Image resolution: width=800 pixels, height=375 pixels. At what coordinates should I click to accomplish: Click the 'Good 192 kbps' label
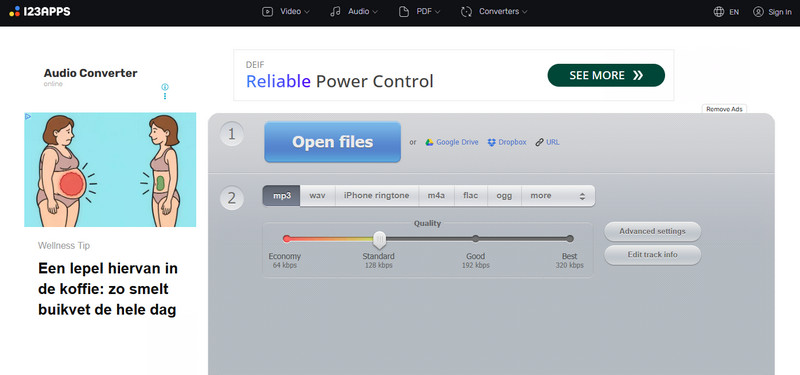[x=476, y=261]
